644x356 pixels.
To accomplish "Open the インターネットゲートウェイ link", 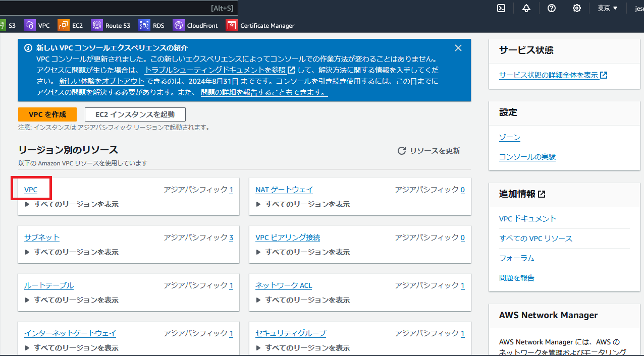I will click(70, 333).
